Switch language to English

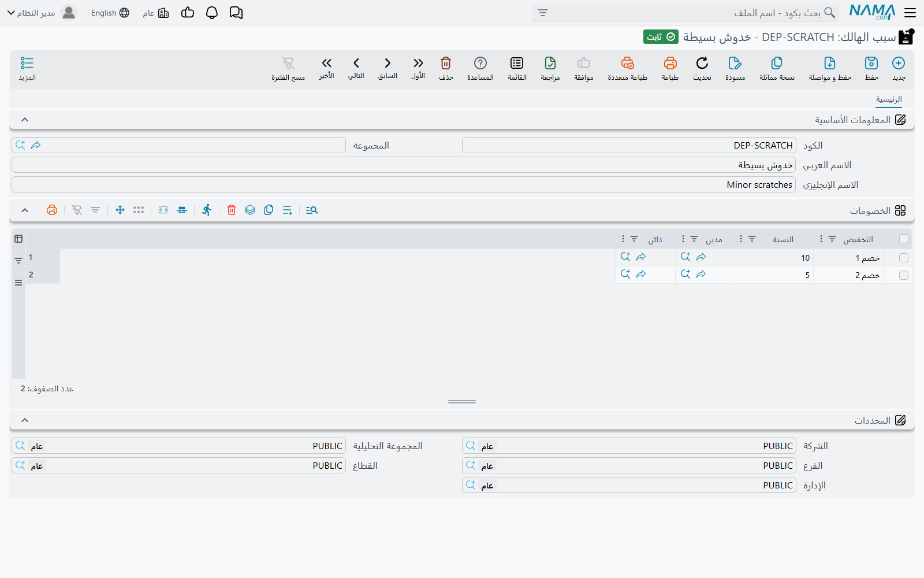point(110,13)
